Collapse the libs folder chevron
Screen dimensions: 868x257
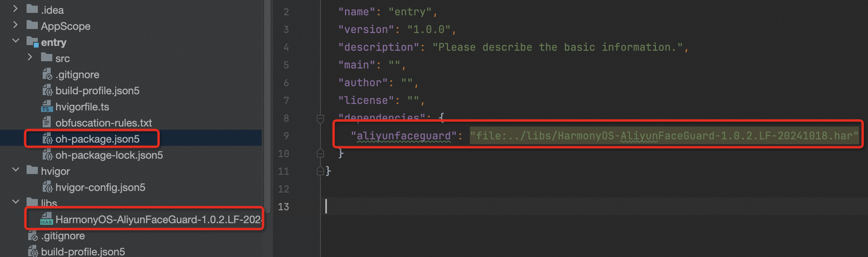(x=16, y=202)
